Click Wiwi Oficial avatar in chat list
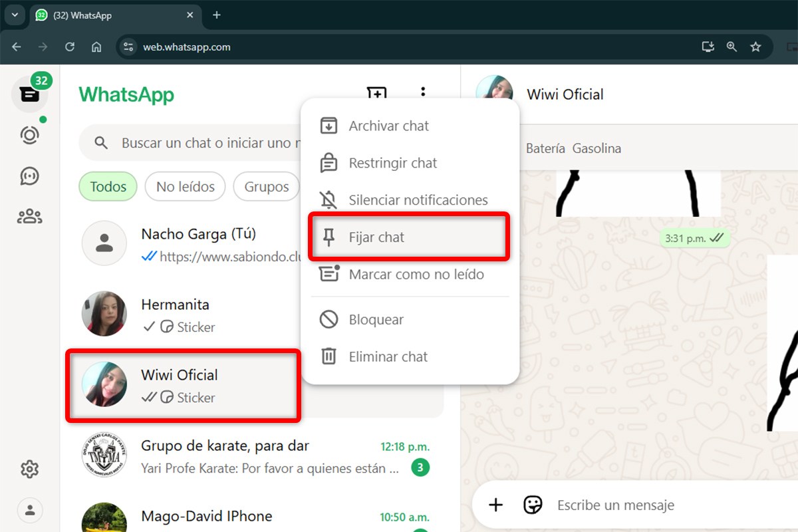The image size is (798, 532). pyautogui.click(x=104, y=384)
